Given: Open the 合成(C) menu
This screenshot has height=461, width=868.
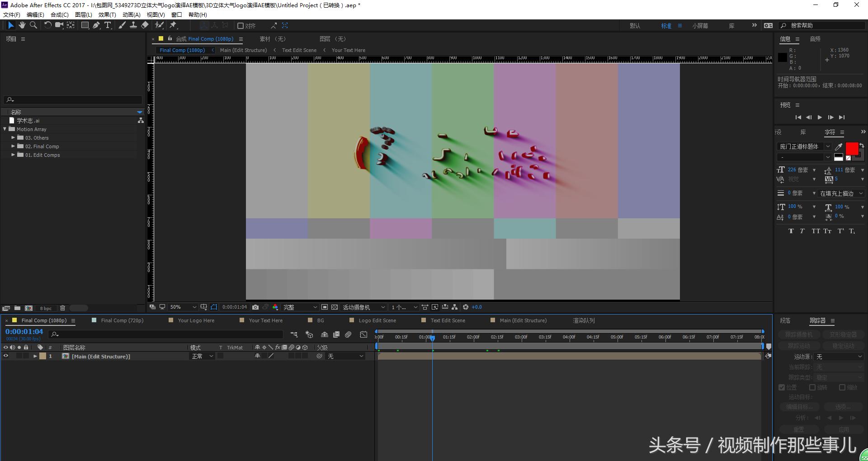Looking at the screenshot, I should (60, 14).
